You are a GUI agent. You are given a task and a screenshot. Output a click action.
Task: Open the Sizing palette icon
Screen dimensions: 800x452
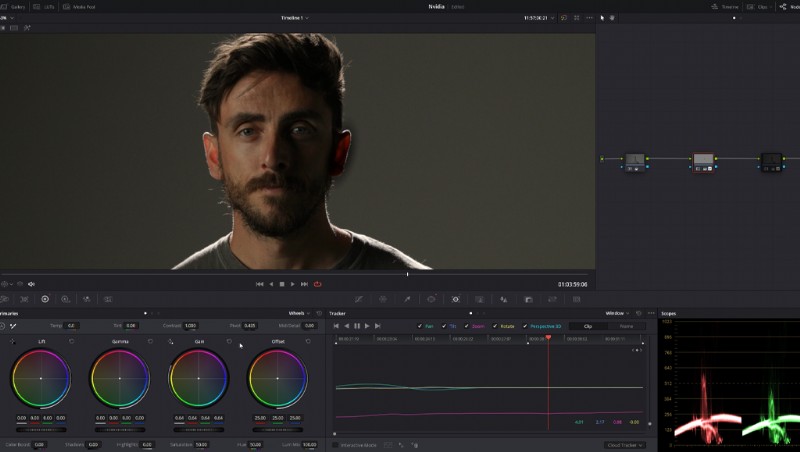[552, 299]
